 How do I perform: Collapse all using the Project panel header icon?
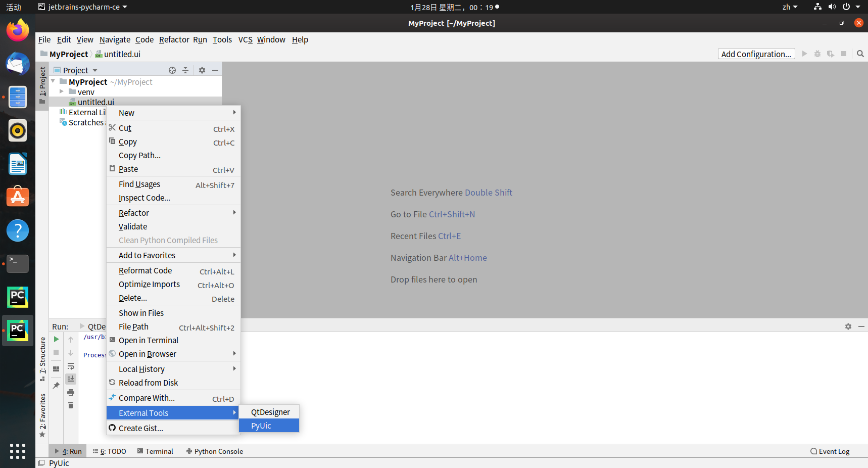tap(185, 70)
